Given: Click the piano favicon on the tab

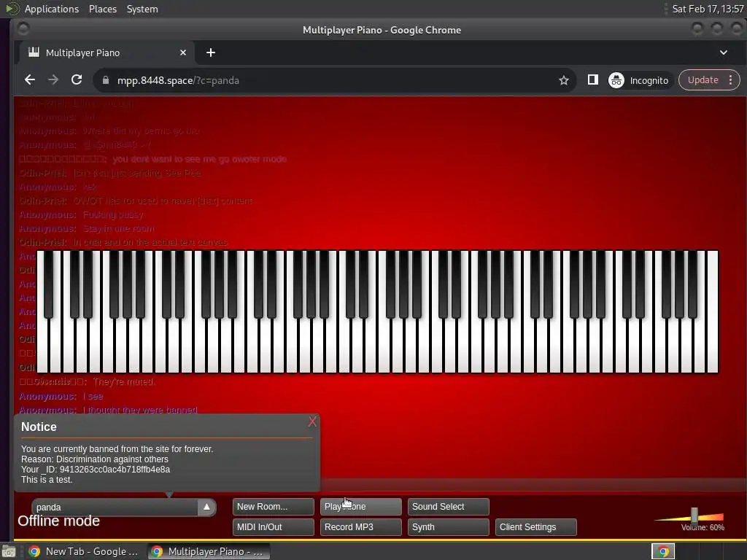Looking at the screenshot, I should pos(34,52).
